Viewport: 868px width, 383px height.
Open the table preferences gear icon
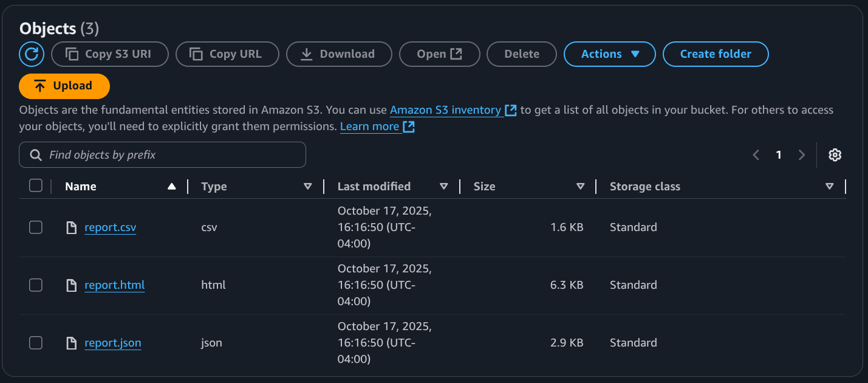tap(835, 155)
